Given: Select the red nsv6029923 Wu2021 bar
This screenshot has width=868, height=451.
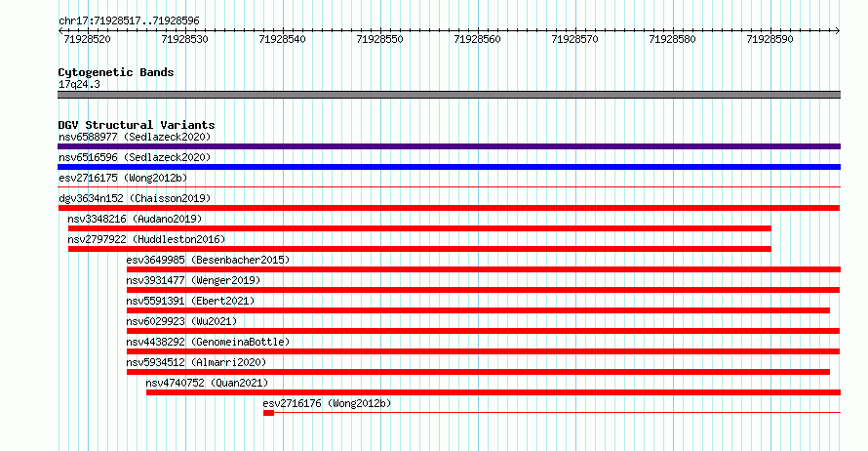Looking at the screenshot, I should (484, 331).
